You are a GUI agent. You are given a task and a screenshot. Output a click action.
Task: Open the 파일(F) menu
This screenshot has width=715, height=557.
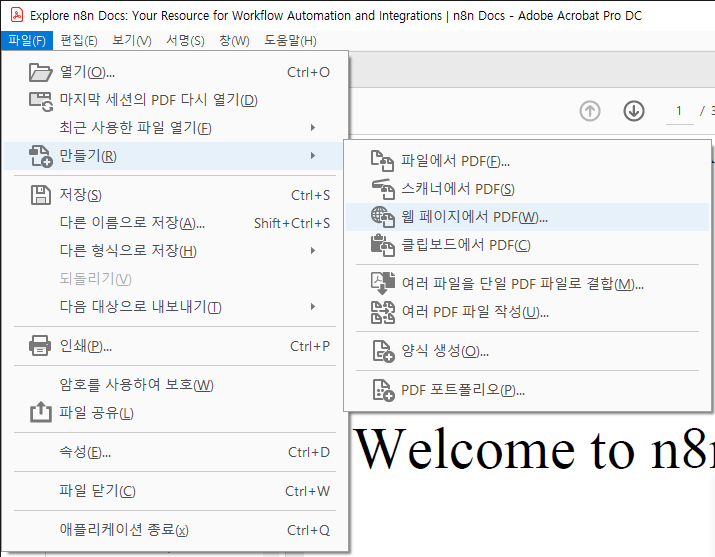[27, 41]
